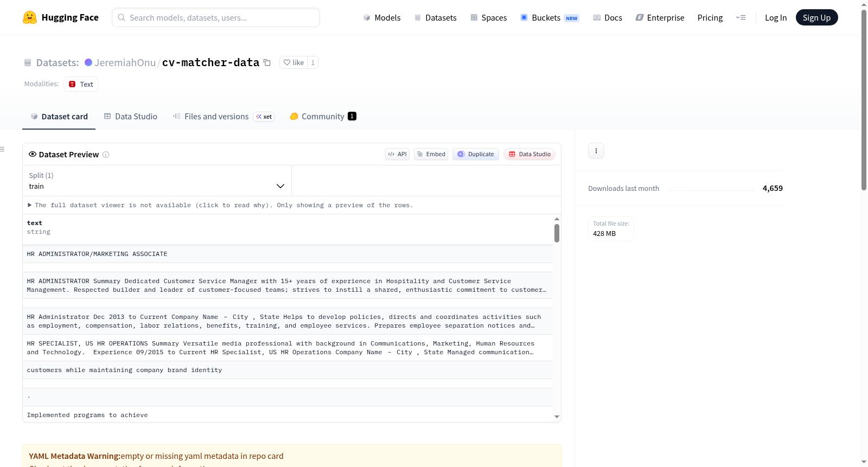Image resolution: width=868 pixels, height=467 pixels.
Task: Open Data Studio from the preview header
Action: pos(529,154)
